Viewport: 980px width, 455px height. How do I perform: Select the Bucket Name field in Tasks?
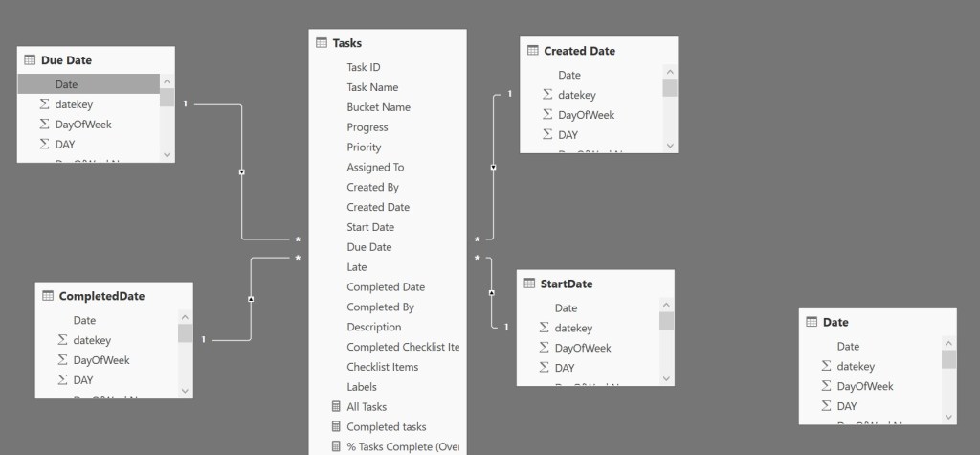tap(378, 107)
